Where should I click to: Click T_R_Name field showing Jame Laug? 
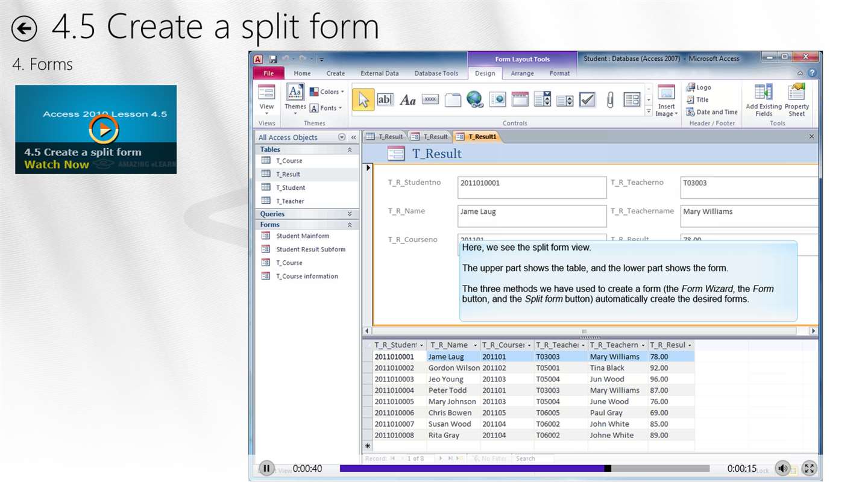(x=532, y=216)
